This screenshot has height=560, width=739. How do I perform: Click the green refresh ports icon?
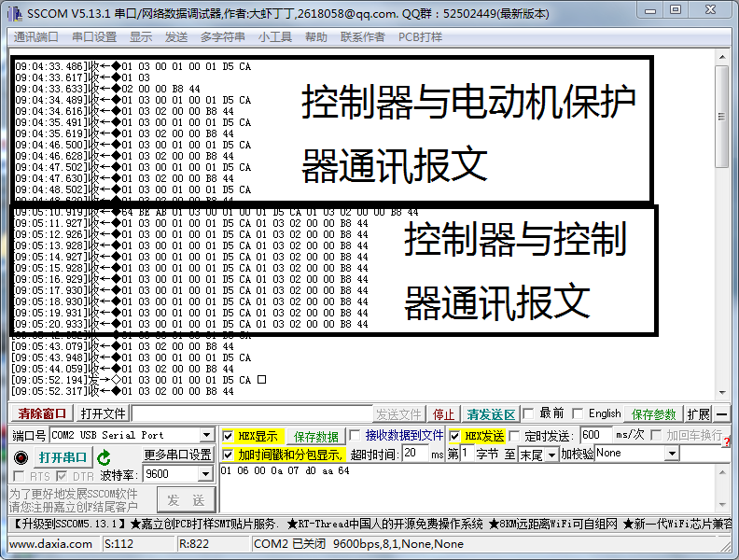tap(104, 457)
